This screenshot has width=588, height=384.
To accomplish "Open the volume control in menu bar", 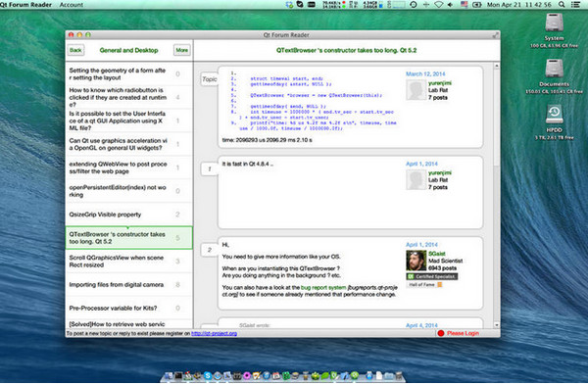I will (x=450, y=5).
